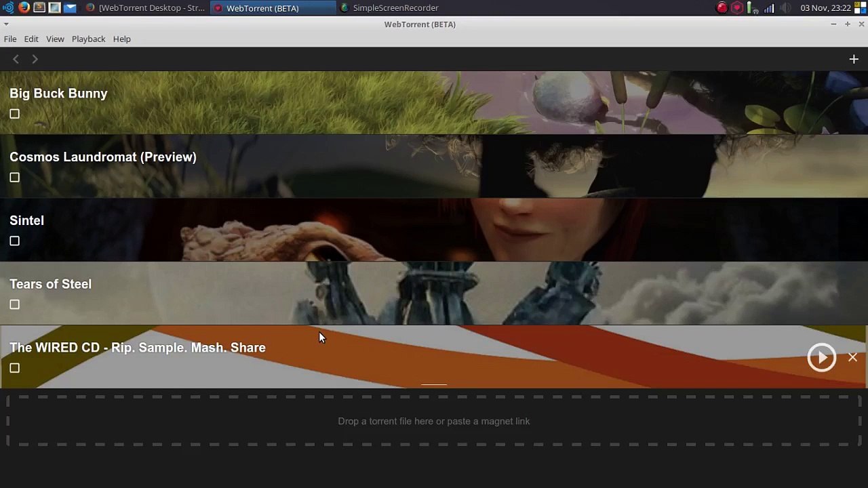868x488 pixels.
Task: Select the Tears of Steel title
Action: (x=50, y=284)
